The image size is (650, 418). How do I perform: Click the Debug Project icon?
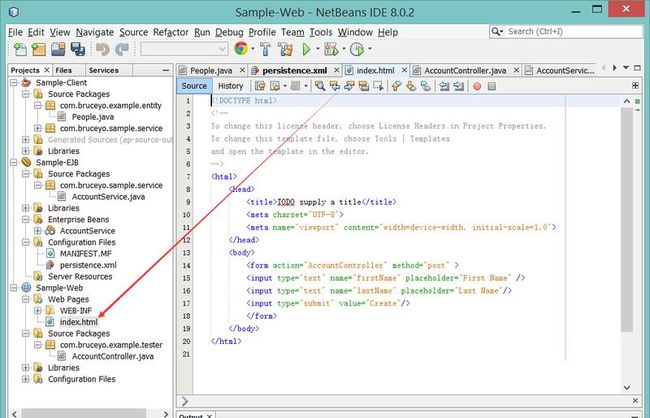(x=331, y=49)
